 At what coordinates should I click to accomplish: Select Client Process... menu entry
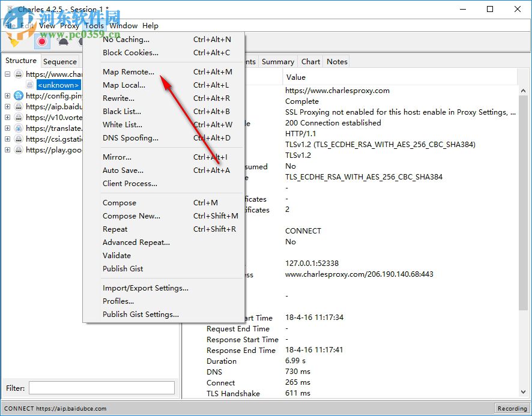click(163, 184)
